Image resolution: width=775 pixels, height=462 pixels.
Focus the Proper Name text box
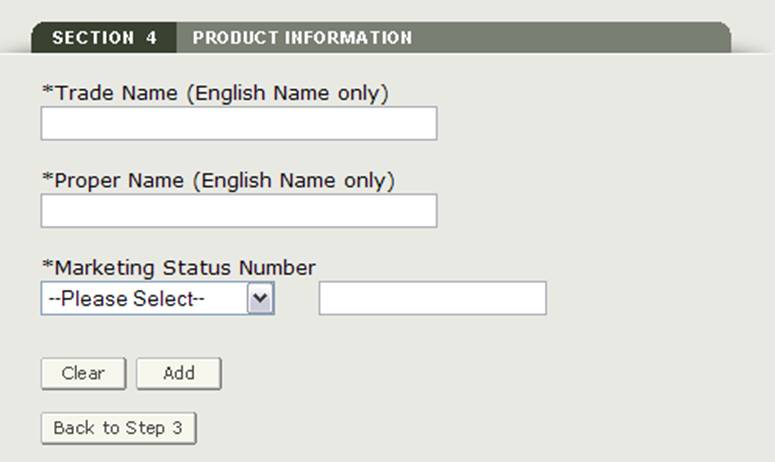238,211
